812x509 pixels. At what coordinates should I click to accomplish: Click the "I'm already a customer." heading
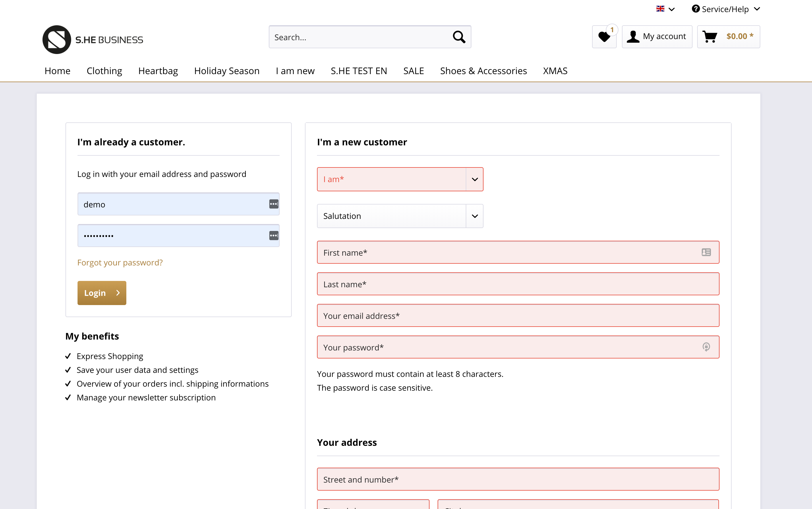click(x=131, y=142)
